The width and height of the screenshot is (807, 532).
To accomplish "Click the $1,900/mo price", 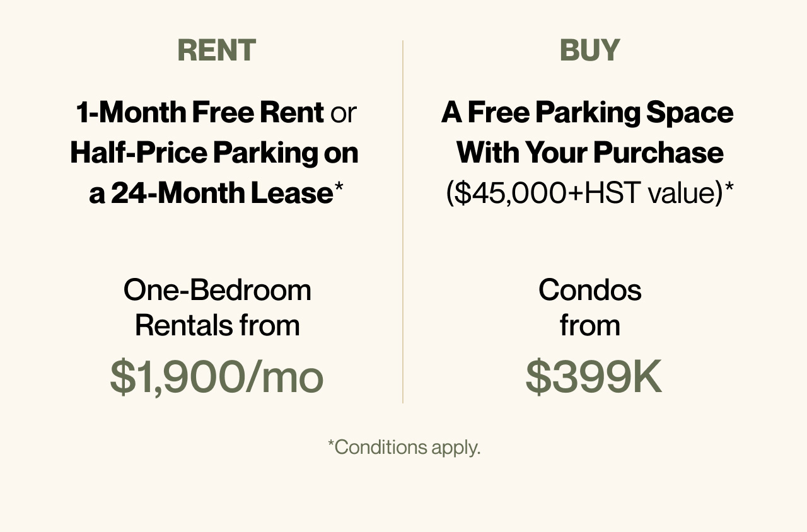I will coord(217,378).
